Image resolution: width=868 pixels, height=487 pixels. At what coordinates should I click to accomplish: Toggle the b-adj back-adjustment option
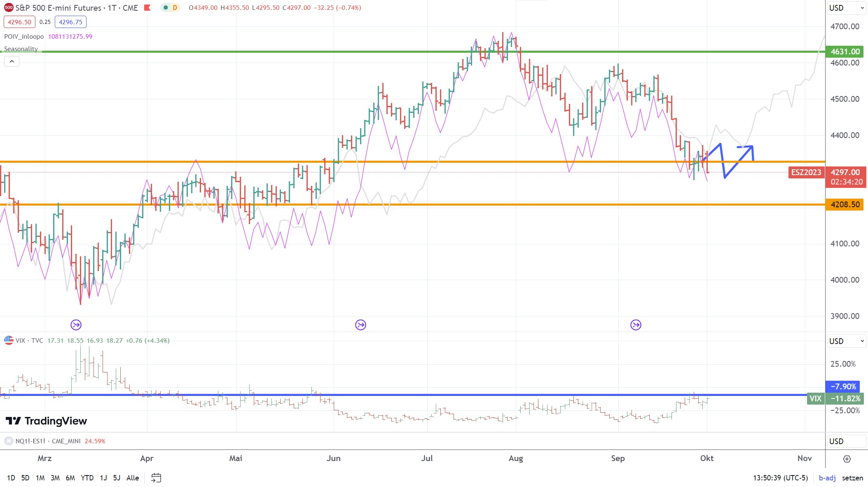[827, 478]
